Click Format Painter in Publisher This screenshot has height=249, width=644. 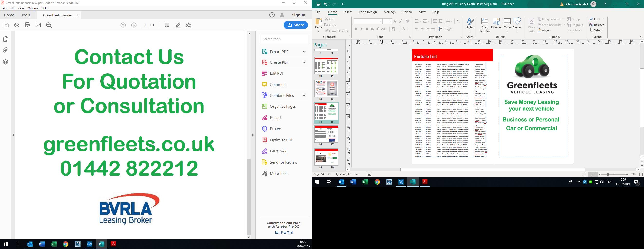click(x=336, y=31)
